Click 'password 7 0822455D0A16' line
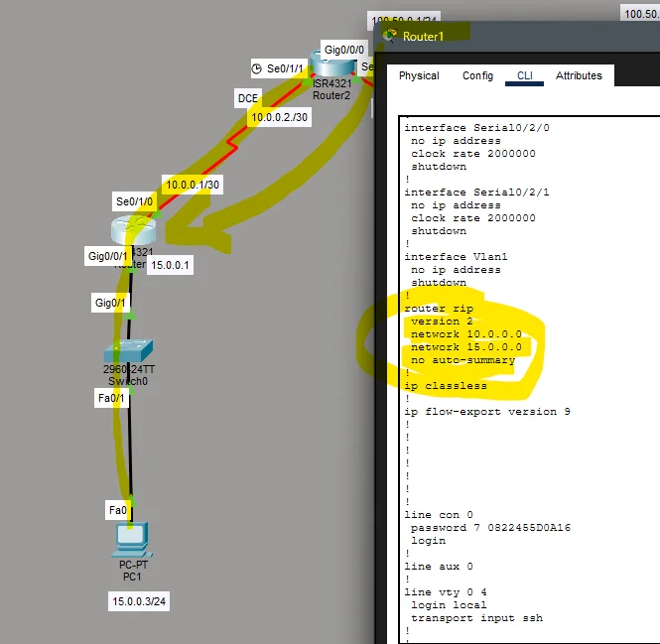Screen dimensions: 660x644 [x=490, y=528]
